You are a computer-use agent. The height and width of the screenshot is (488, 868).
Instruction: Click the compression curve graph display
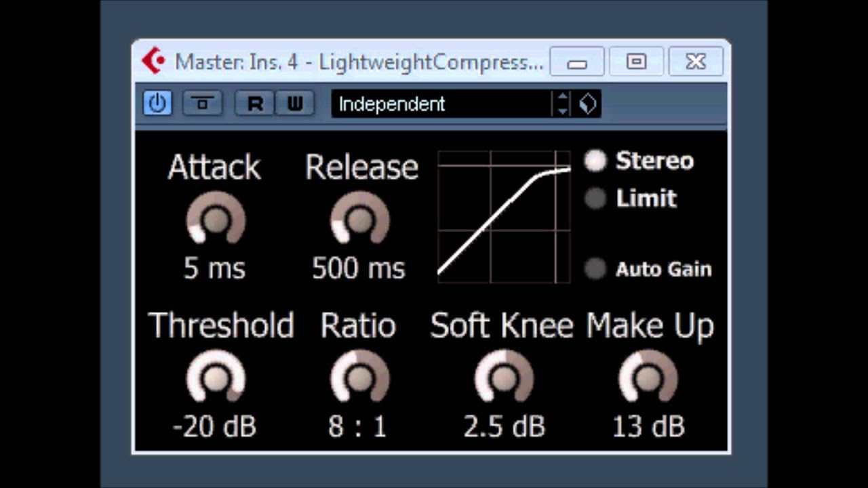pyautogui.click(x=504, y=217)
